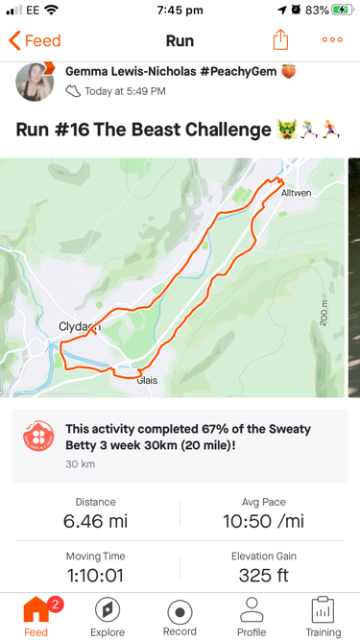This screenshot has height=640, width=360.
Task: Open the Sweaty Betty challenge progress card
Action: coord(180,446)
